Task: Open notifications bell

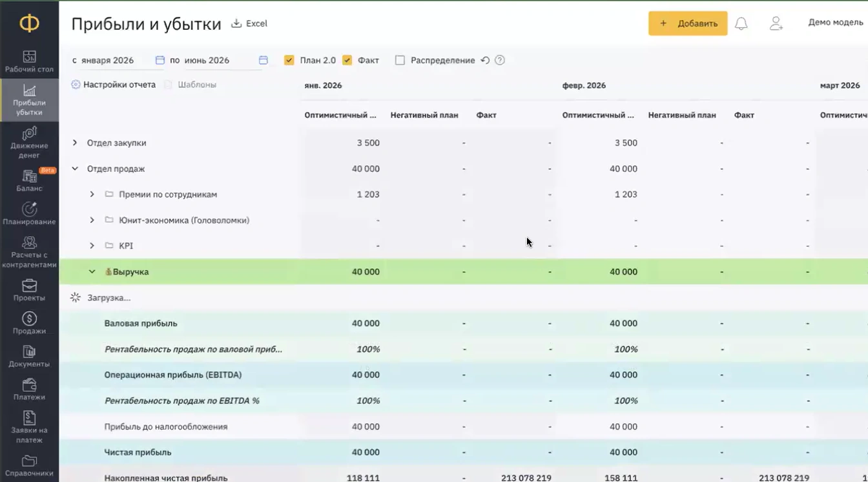Action: 741,24
